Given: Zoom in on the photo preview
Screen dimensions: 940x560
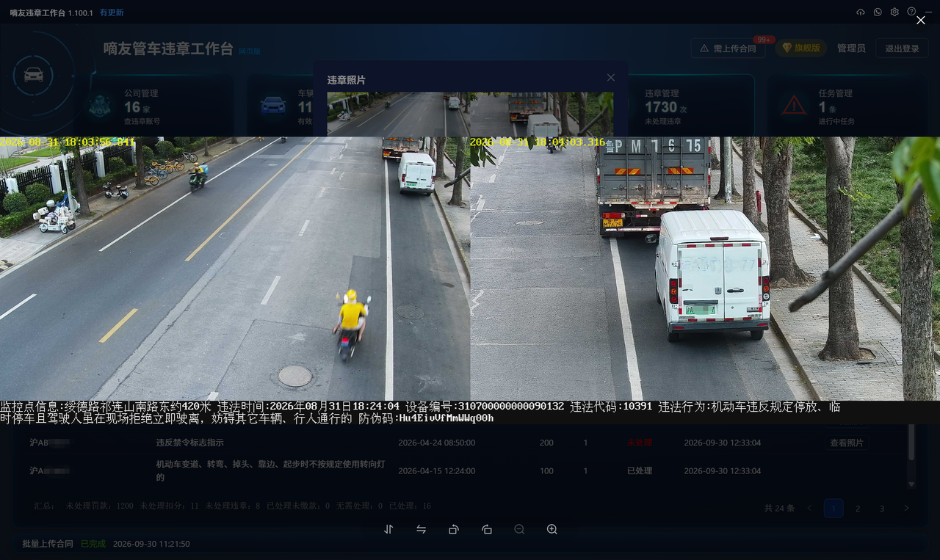Looking at the screenshot, I should pyautogui.click(x=552, y=529).
